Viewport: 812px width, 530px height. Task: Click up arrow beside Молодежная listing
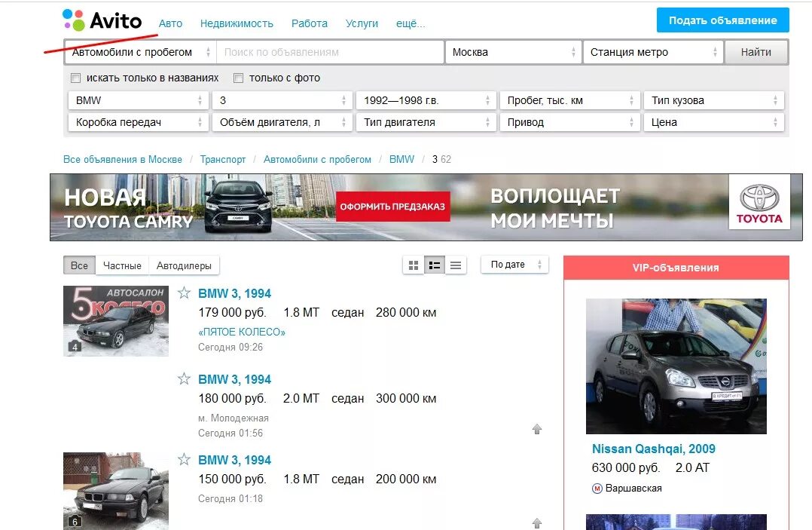tap(537, 429)
